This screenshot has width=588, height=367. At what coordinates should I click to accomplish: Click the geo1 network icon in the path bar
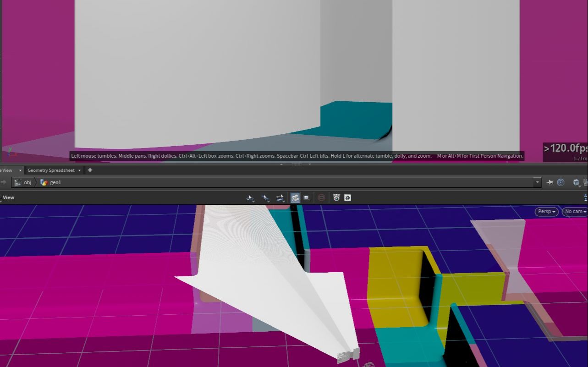pos(44,182)
